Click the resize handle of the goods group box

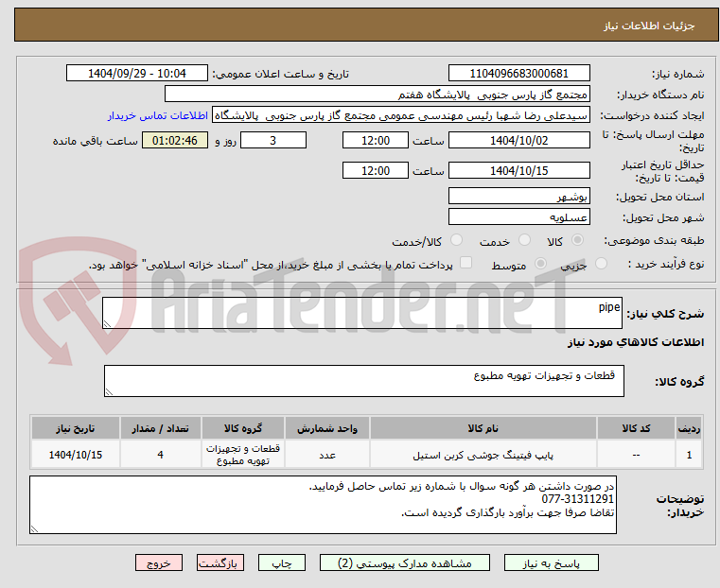[x=109, y=391]
